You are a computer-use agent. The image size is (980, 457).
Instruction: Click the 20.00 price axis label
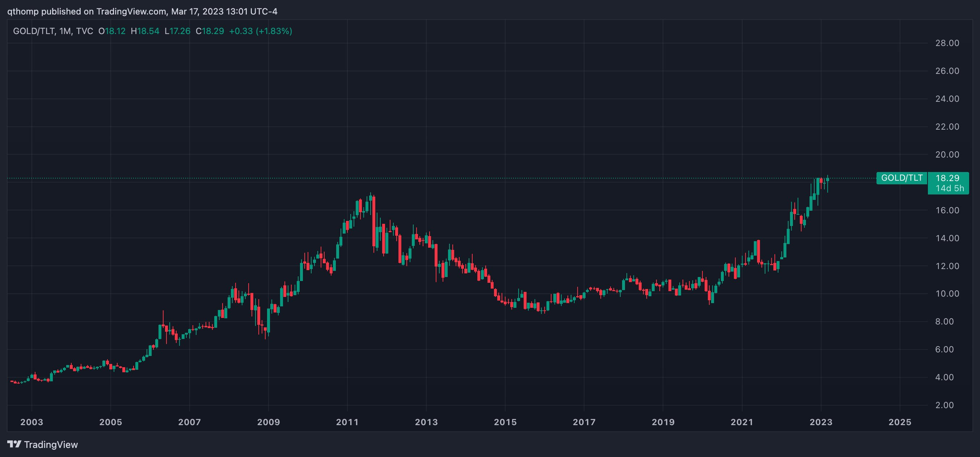point(947,155)
